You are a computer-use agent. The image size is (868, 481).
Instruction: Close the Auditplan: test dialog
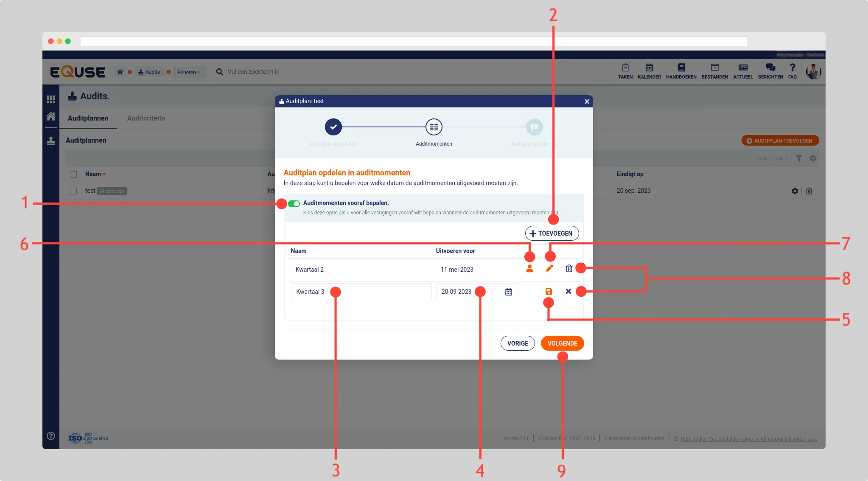[587, 101]
